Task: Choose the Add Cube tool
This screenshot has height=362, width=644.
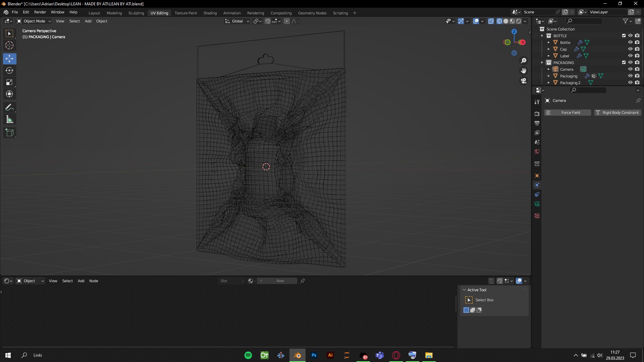Action: (9, 132)
